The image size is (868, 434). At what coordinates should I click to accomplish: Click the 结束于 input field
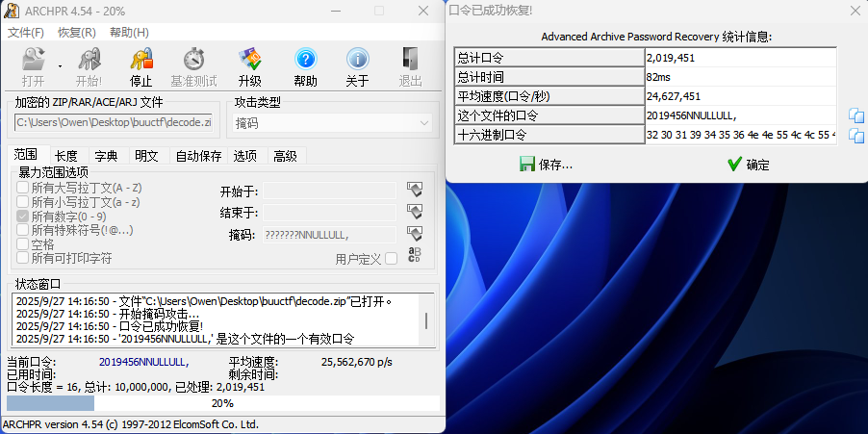[329, 213]
